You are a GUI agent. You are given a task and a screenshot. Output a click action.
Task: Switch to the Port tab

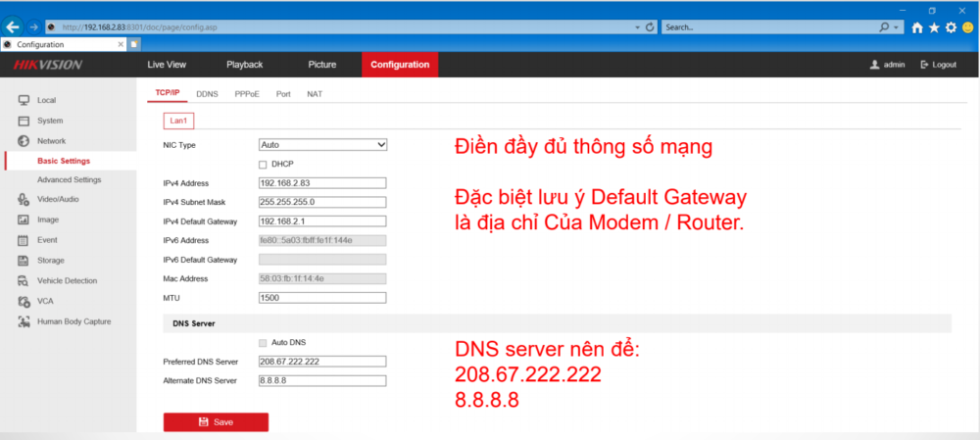coord(283,94)
